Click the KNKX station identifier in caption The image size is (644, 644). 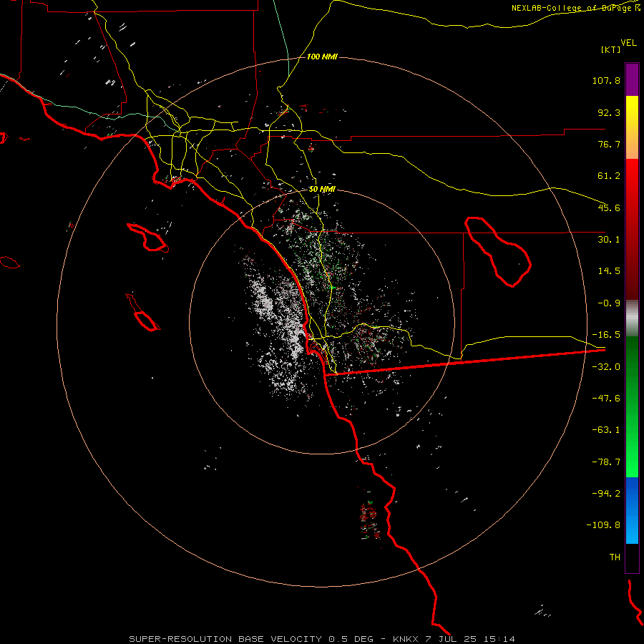407,639
